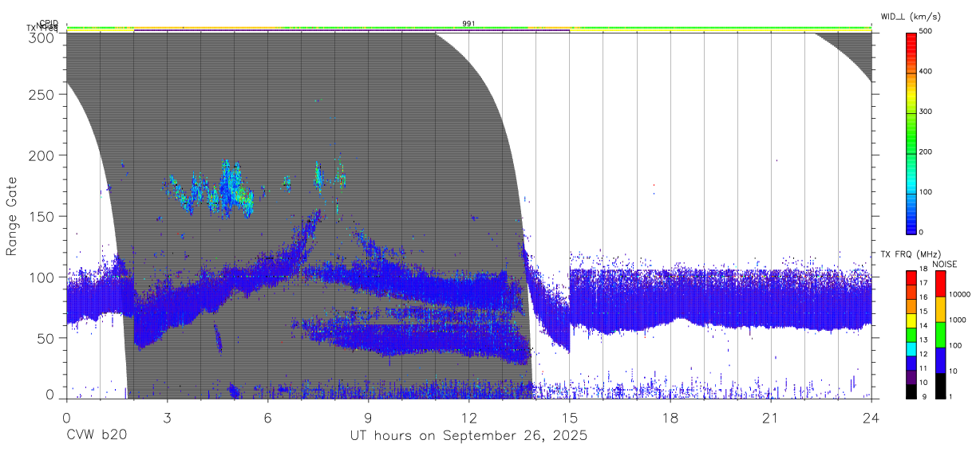Click the '15' UT hour axis tick
Screen dimensions: 980x452
pos(570,417)
